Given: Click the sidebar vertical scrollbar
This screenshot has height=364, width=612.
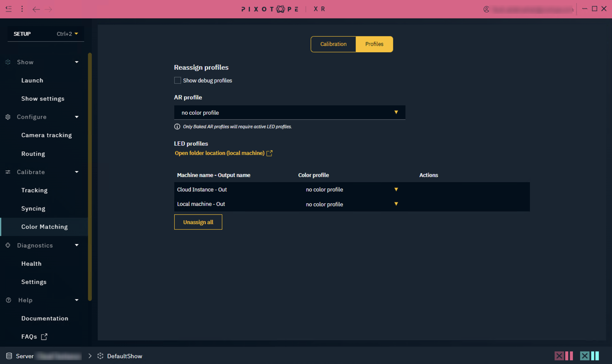Looking at the screenshot, I should (90, 177).
